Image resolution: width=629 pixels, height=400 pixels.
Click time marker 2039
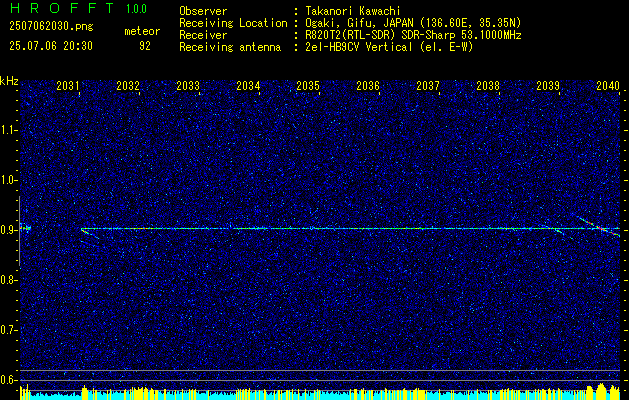tap(548, 86)
